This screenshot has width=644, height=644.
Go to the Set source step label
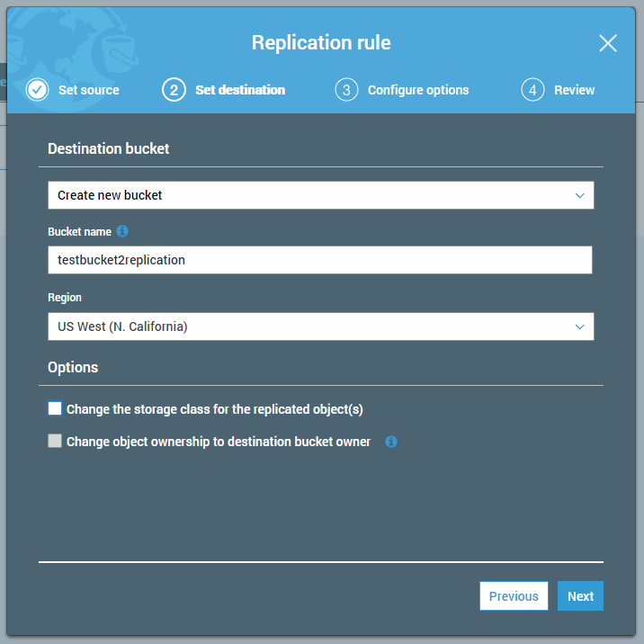[88, 90]
